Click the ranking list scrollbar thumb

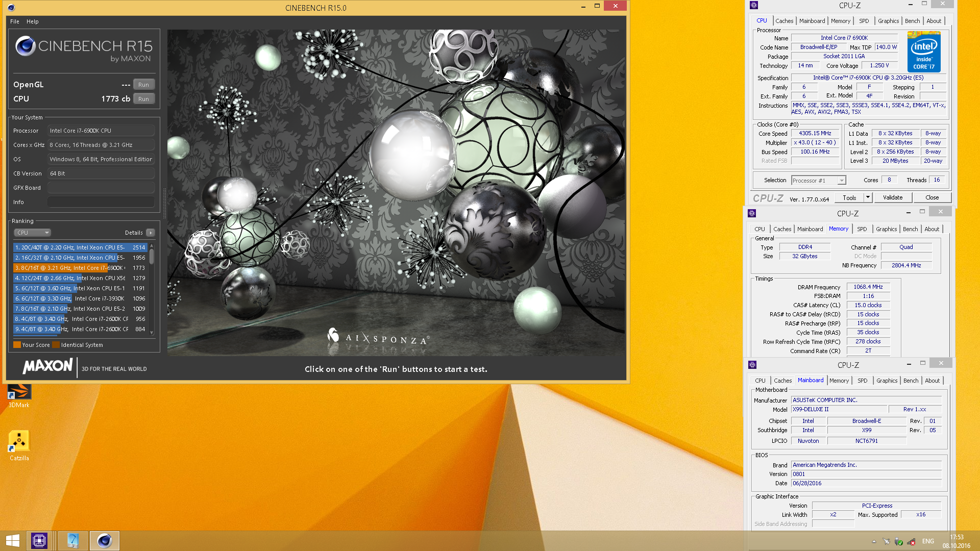[152, 257]
